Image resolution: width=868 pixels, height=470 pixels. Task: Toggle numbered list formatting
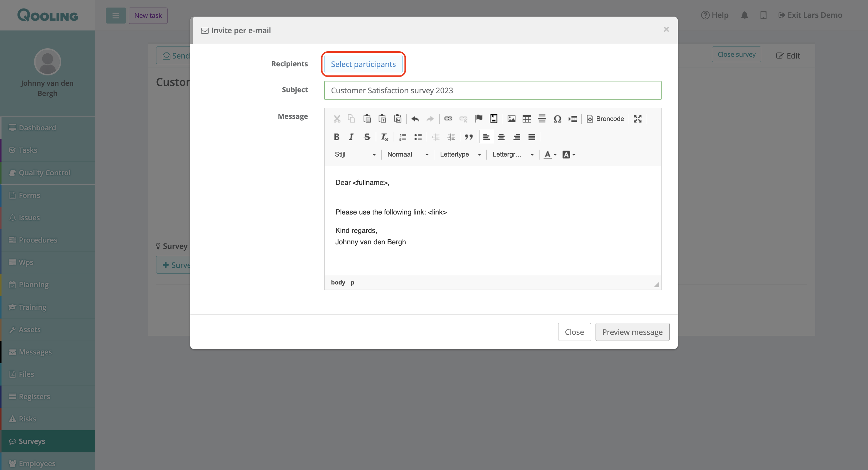(x=403, y=137)
